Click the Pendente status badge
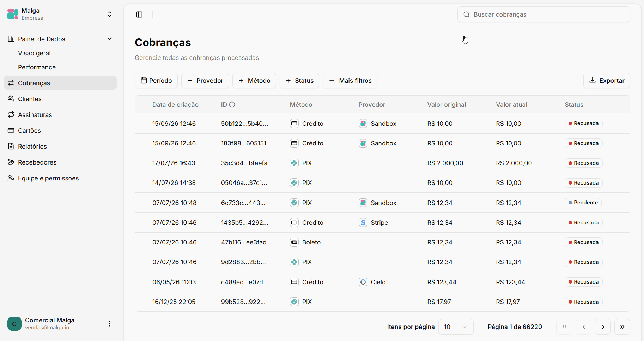Viewport: 644px width, 341px height. point(583,203)
